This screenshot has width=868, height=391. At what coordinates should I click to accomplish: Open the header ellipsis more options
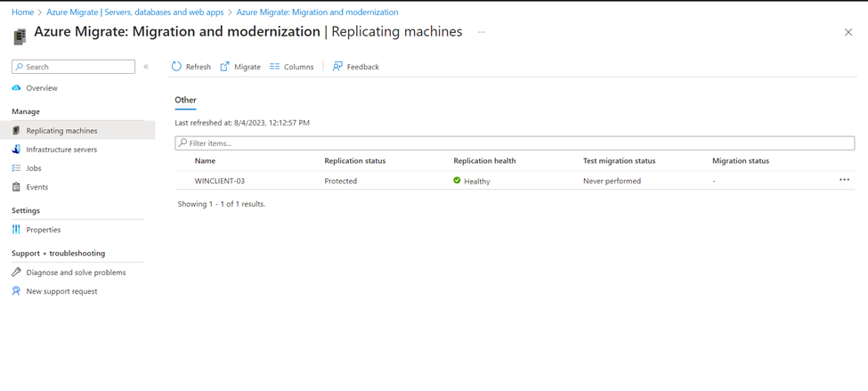point(481,32)
